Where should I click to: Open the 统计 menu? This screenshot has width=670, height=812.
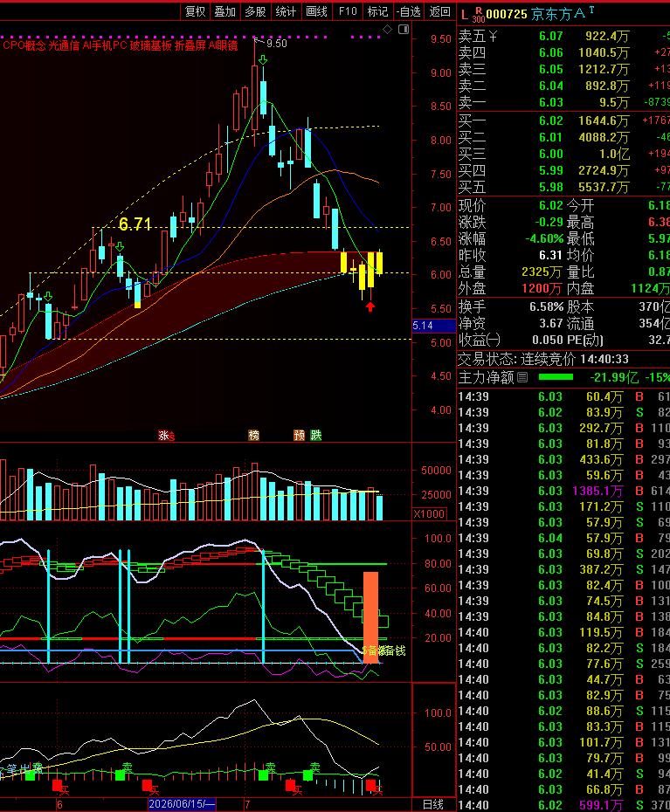point(285,11)
